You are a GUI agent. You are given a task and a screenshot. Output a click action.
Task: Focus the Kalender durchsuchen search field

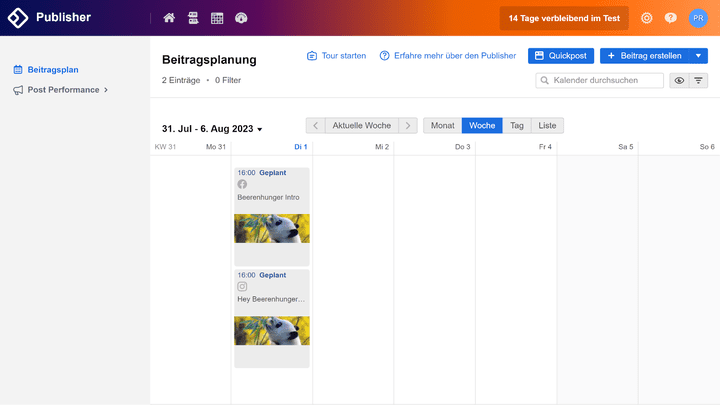point(599,80)
